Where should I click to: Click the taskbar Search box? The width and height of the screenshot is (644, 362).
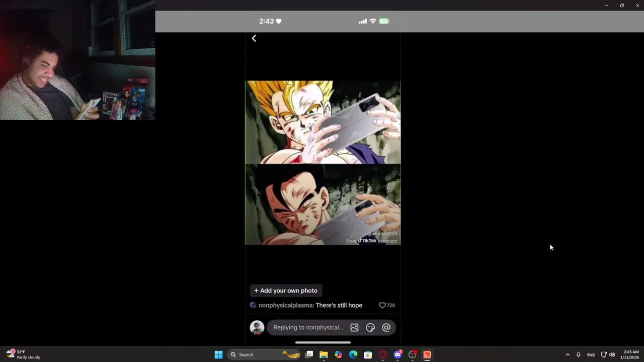[264, 354]
